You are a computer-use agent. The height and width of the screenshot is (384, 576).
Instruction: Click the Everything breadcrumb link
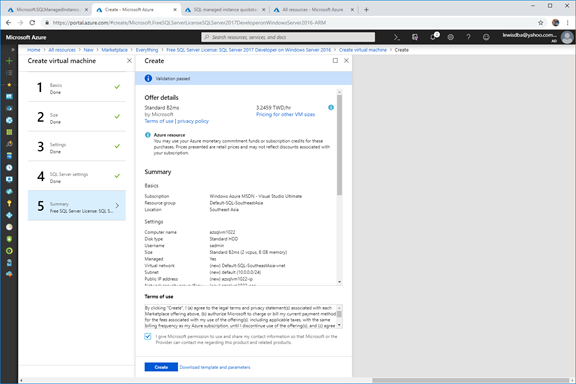click(x=147, y=50)
